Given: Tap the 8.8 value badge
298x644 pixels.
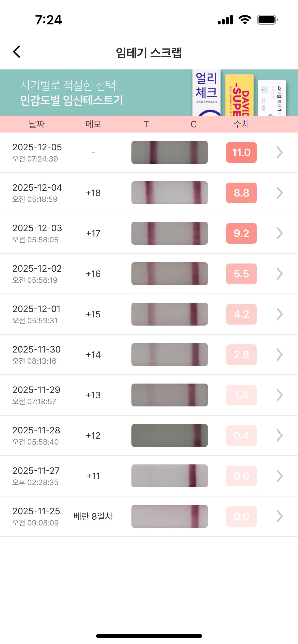Looking at the screenshot, I should [241, 193].
